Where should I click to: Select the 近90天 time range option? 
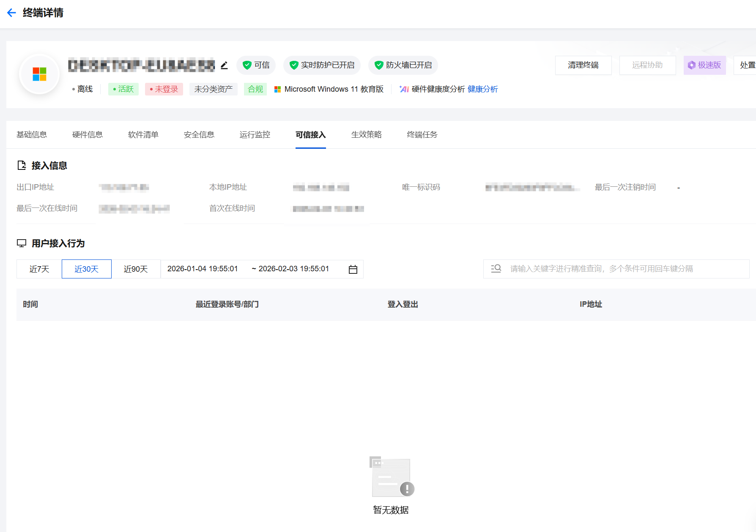136,269
